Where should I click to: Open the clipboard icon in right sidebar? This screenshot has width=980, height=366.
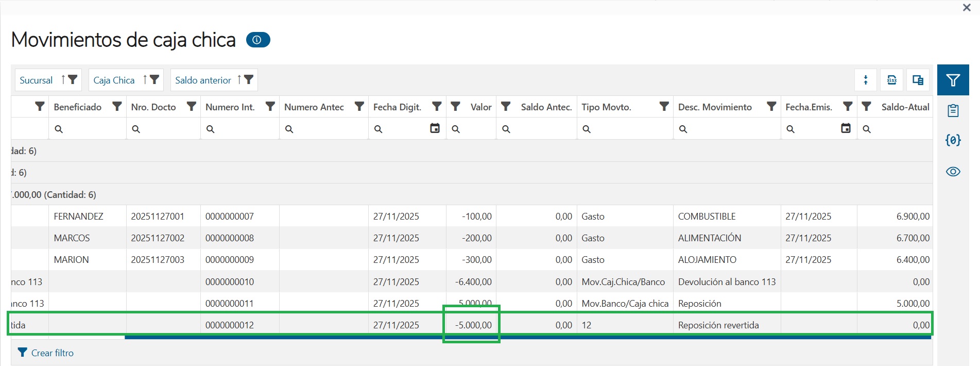point(953,110)
